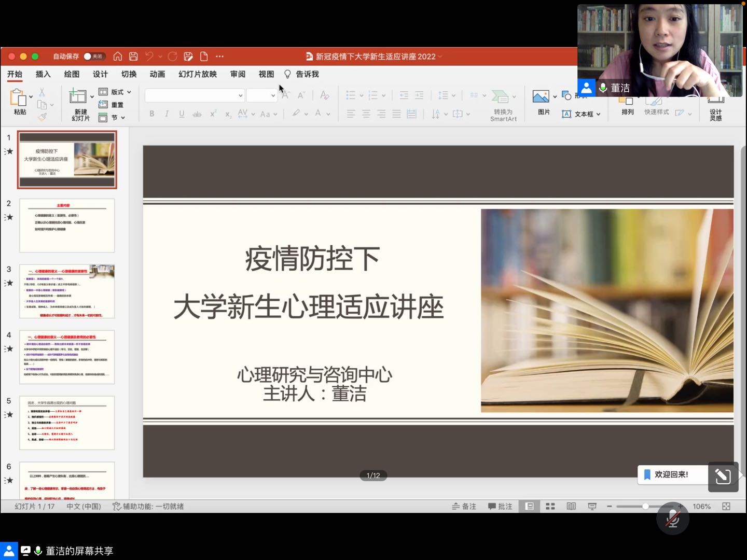Click the zoom slider handle
Viewport: 747px width, 560px height.
(645, 507)
